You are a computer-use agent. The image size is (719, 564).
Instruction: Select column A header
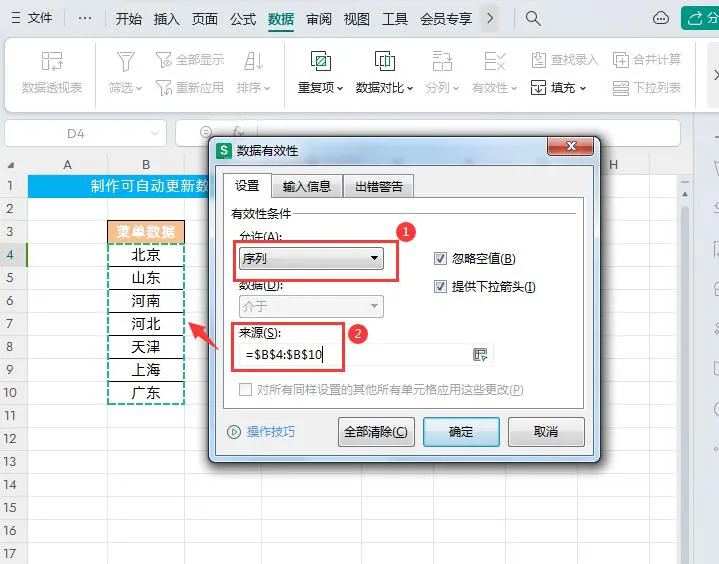click(67, 165)
